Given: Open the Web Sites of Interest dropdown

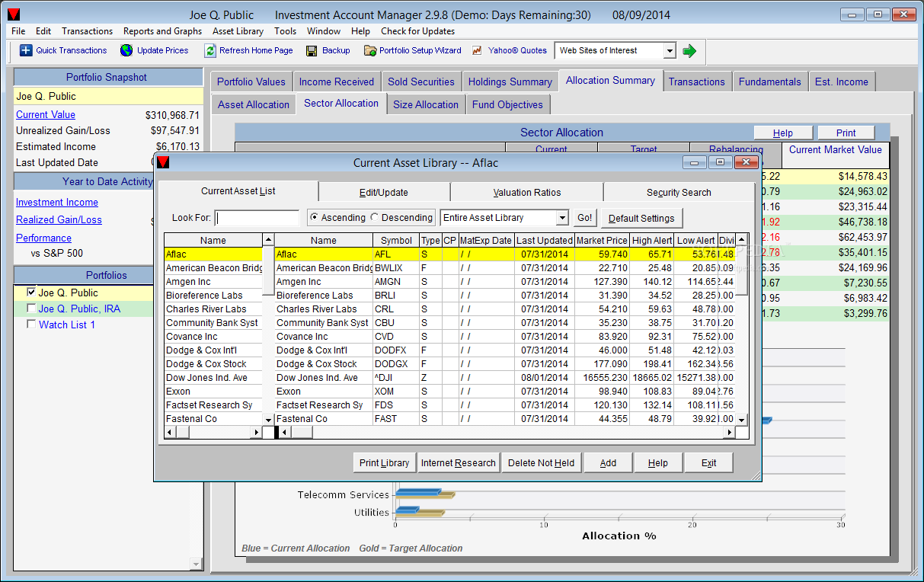Looking at the screenshot, I should pos(669,51).
